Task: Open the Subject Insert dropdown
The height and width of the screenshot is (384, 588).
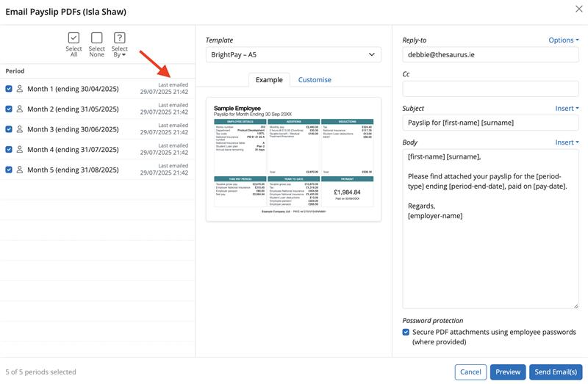Action: click(567, 109)
